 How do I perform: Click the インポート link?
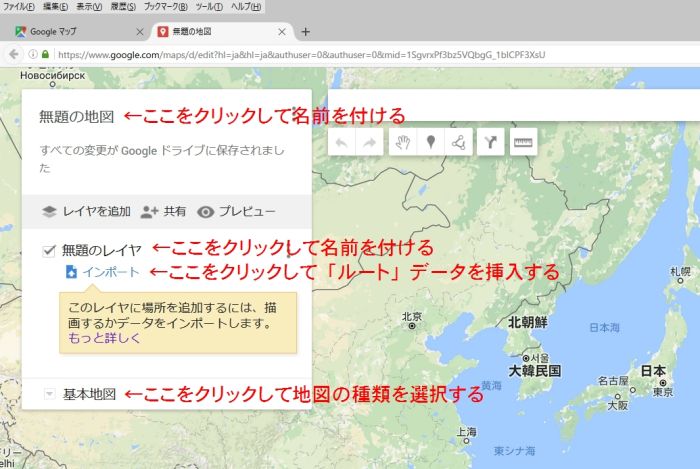pos(111,272)
